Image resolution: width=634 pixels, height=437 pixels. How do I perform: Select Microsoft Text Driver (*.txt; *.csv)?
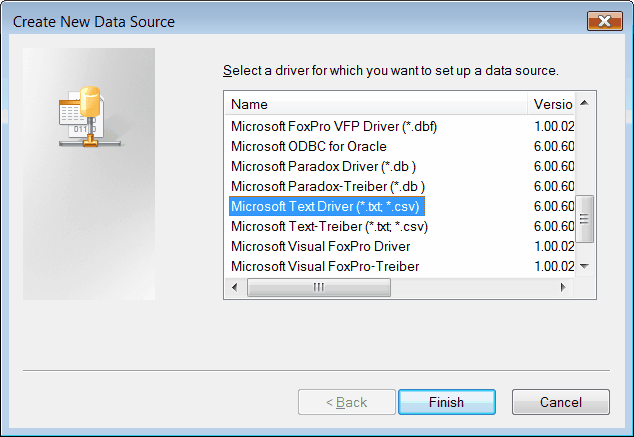[327, 206]
